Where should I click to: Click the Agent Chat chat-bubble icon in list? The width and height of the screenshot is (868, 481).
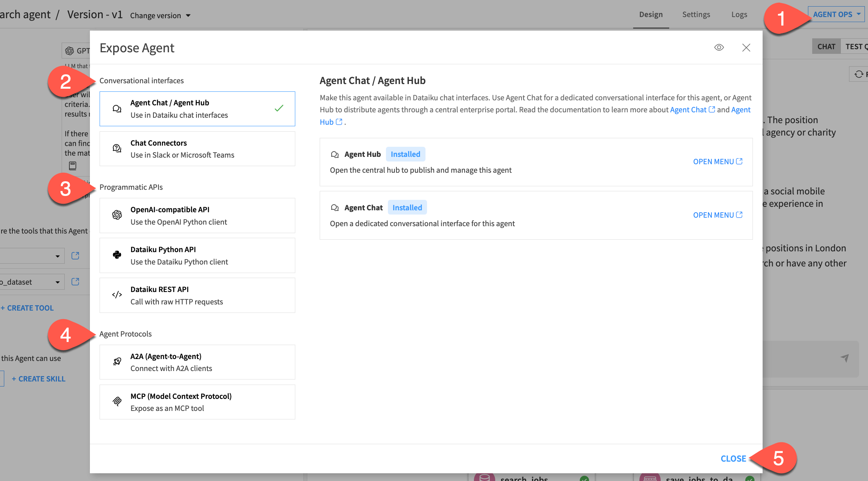(x=117, y=109)
